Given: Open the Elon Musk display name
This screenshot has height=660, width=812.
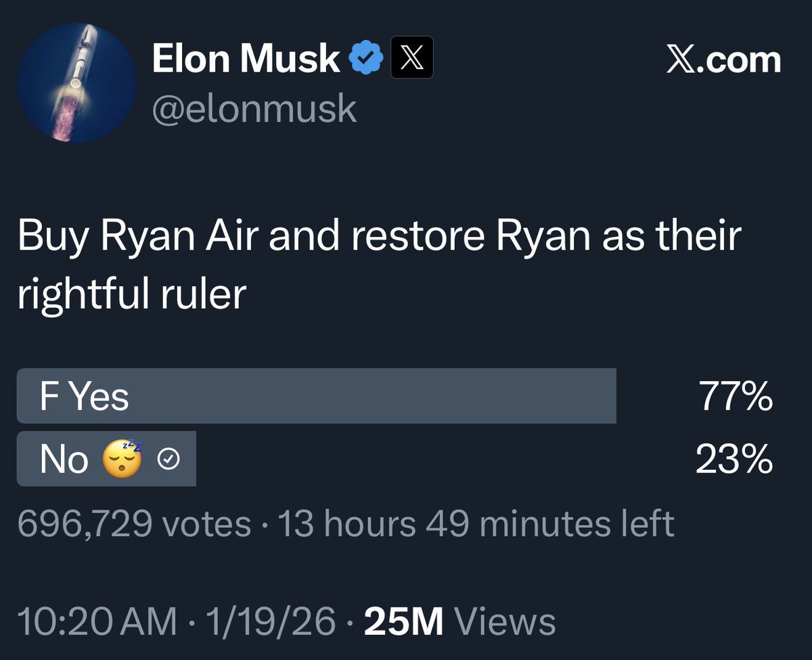Looking at the screenshot, I should [246, 60].
